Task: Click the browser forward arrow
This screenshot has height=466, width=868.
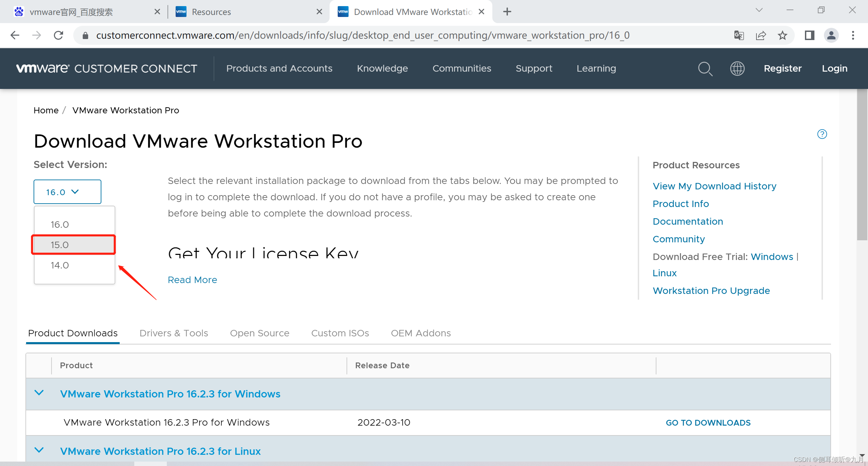Action: pyautogui.click(x=37, y=35)
